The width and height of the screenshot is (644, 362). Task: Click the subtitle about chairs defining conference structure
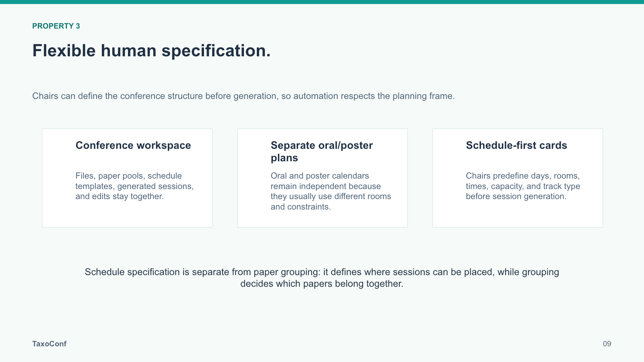coord(244,96)
